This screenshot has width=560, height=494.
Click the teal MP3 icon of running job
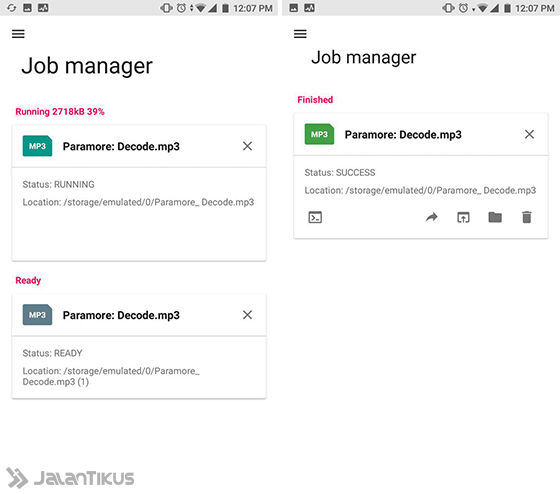click(37, 146)
